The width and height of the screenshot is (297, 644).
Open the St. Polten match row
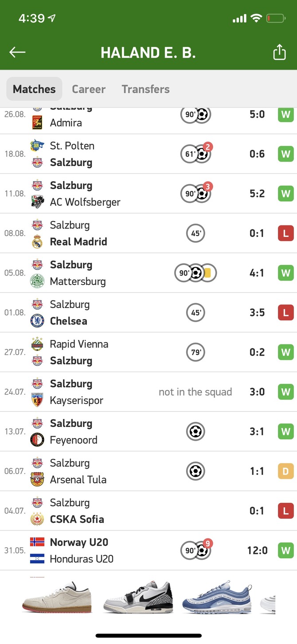click(148, 154)
